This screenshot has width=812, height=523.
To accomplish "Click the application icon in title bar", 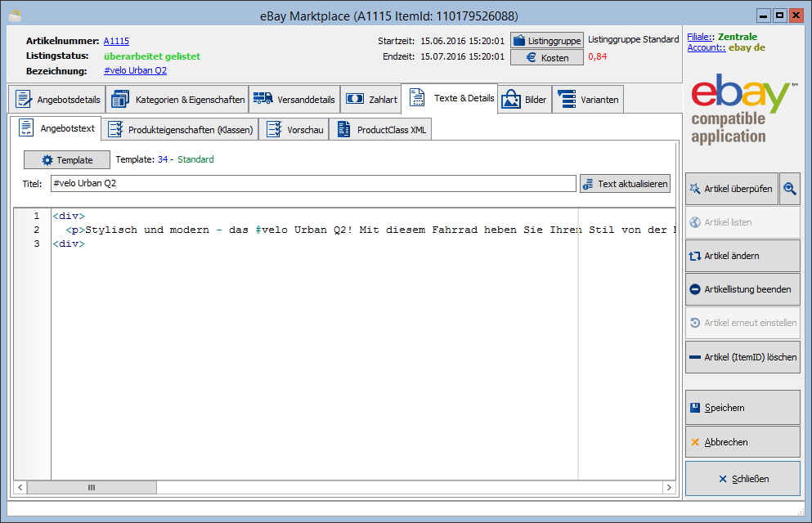I will [15, 16].
